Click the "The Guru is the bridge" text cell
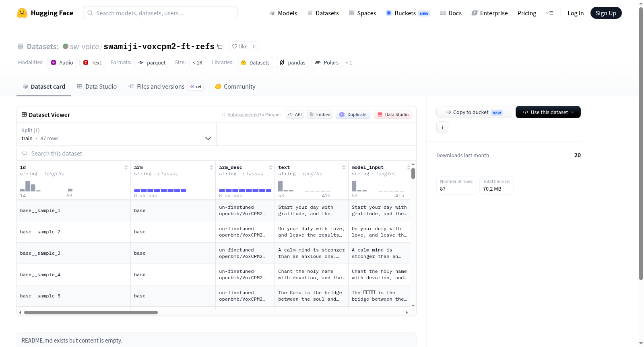Viewport: 644px width, 347px height. coord(312,296)
